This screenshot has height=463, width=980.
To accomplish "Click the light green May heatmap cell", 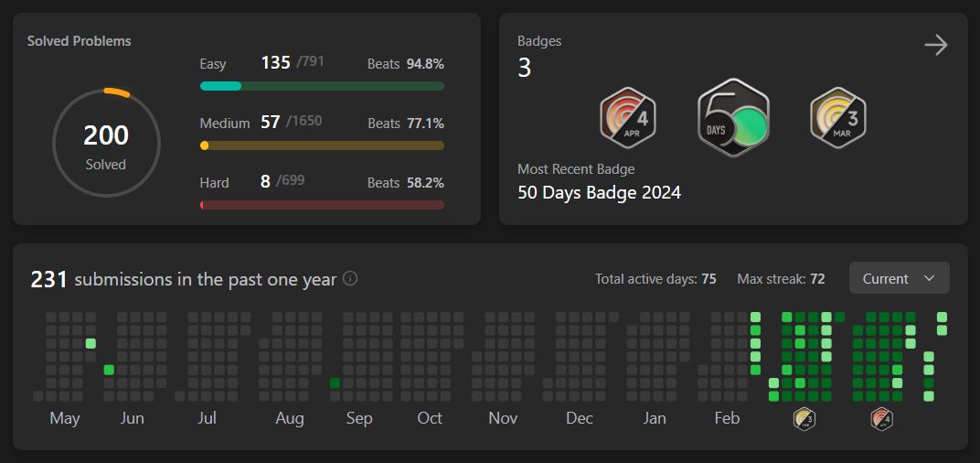I will [91, 344].
